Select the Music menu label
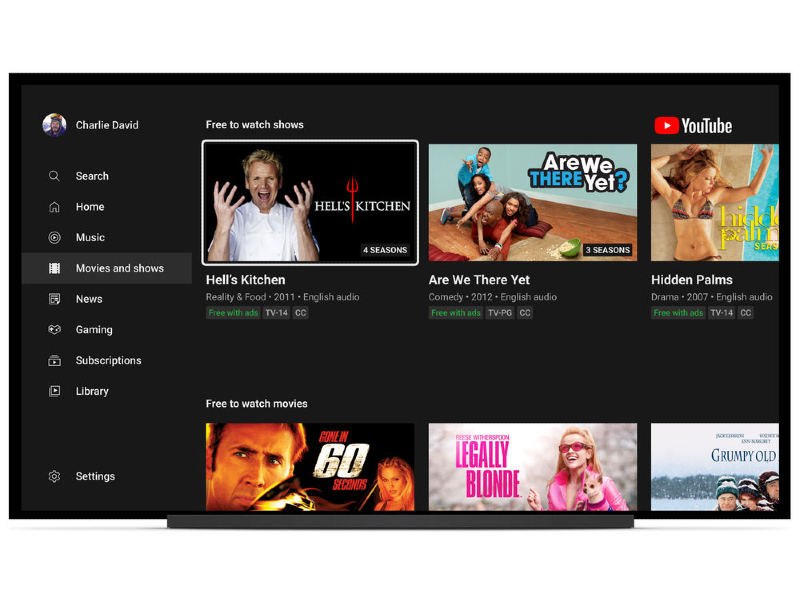 coord(90,237)
